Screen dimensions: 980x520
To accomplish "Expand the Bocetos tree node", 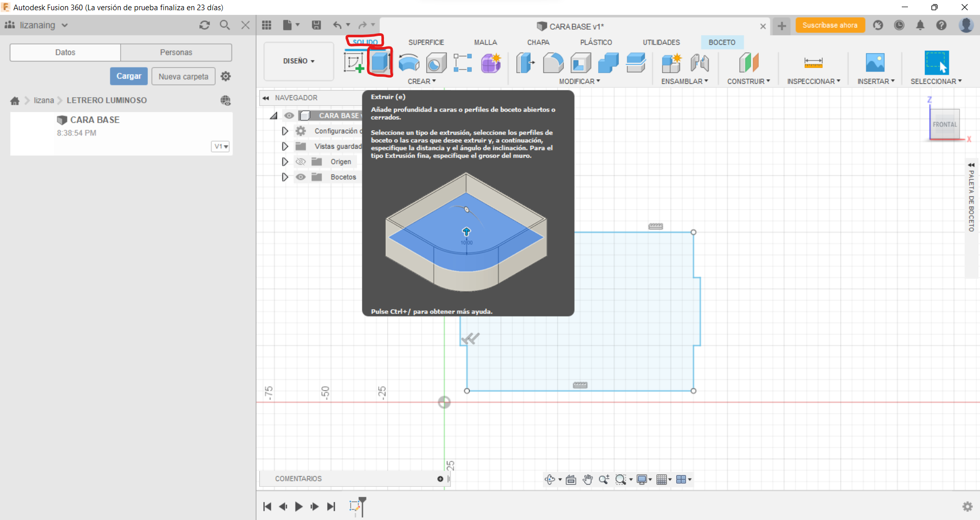I will [x=285, y=177].
